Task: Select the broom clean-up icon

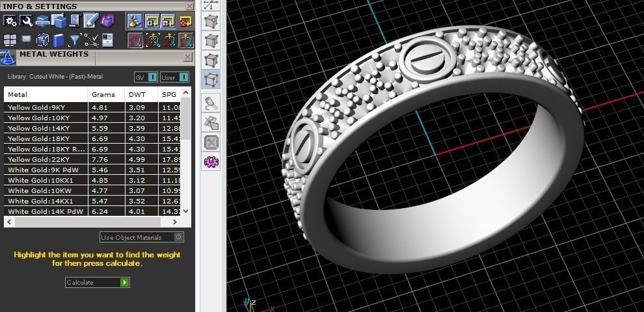Action: point(135,21)
